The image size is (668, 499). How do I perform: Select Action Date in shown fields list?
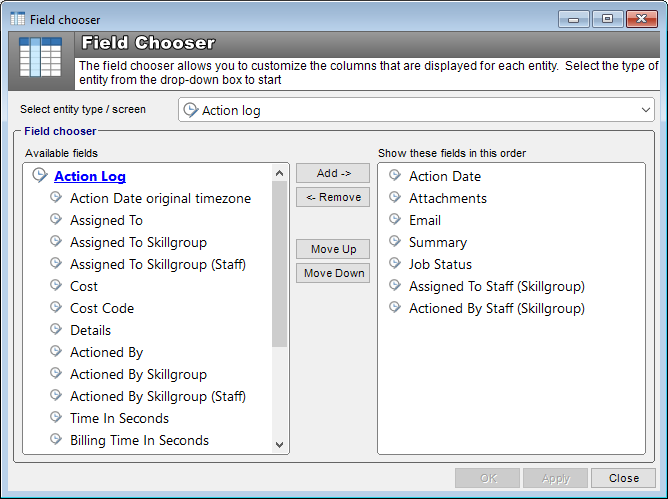[x=445, y=176]
